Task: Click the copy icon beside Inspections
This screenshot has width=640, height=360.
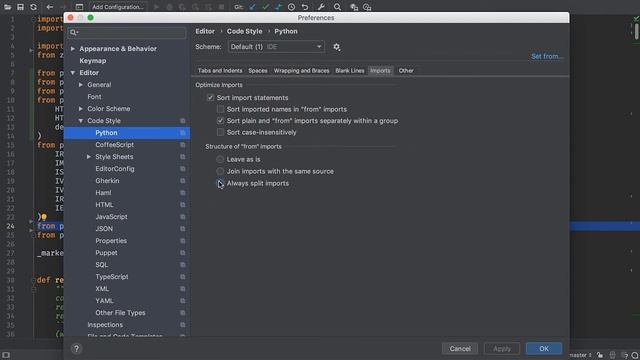Action: 182,325
